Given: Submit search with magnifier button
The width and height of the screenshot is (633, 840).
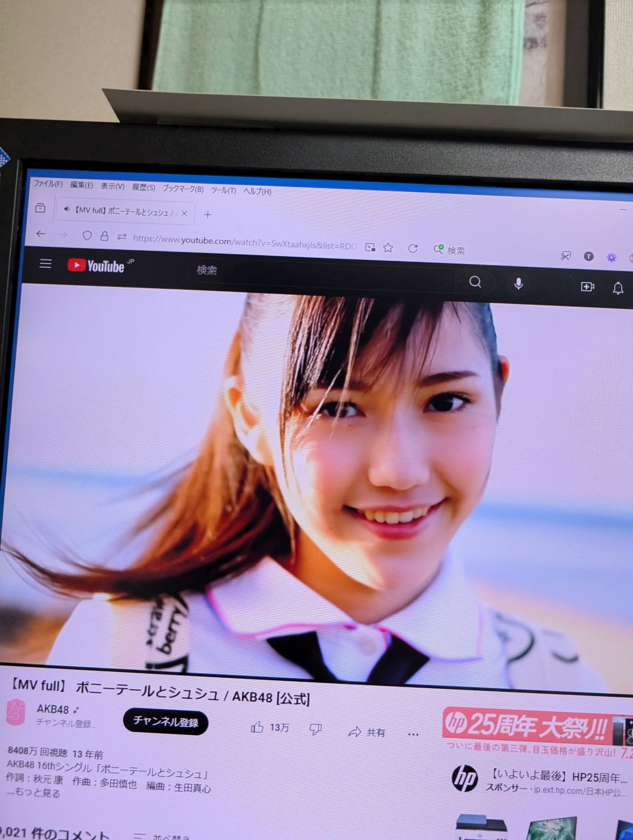Looking at the screenshot, I should [475, 282].
